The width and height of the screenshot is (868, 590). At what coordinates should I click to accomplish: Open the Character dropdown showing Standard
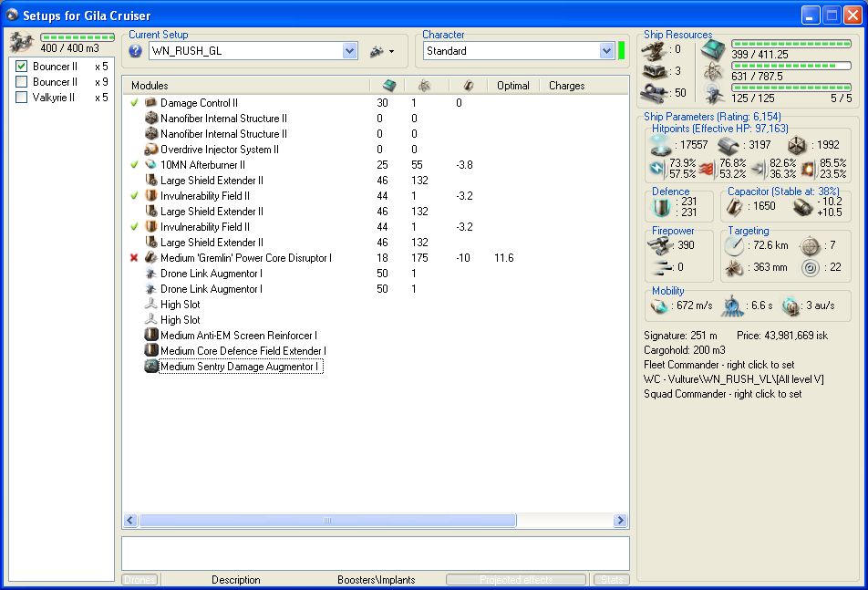coord(606,51)
